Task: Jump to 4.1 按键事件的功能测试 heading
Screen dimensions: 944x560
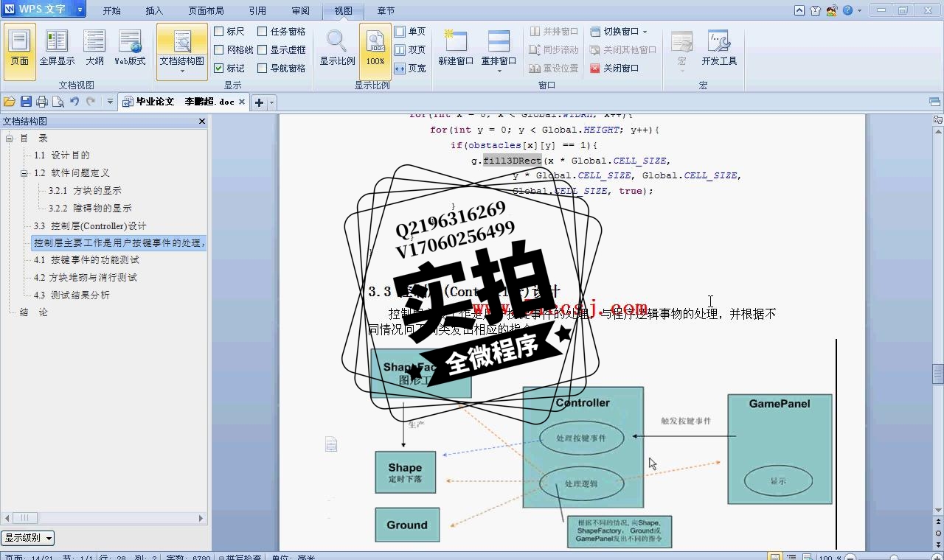Action: pyautogui.click(x=86, y=260)
